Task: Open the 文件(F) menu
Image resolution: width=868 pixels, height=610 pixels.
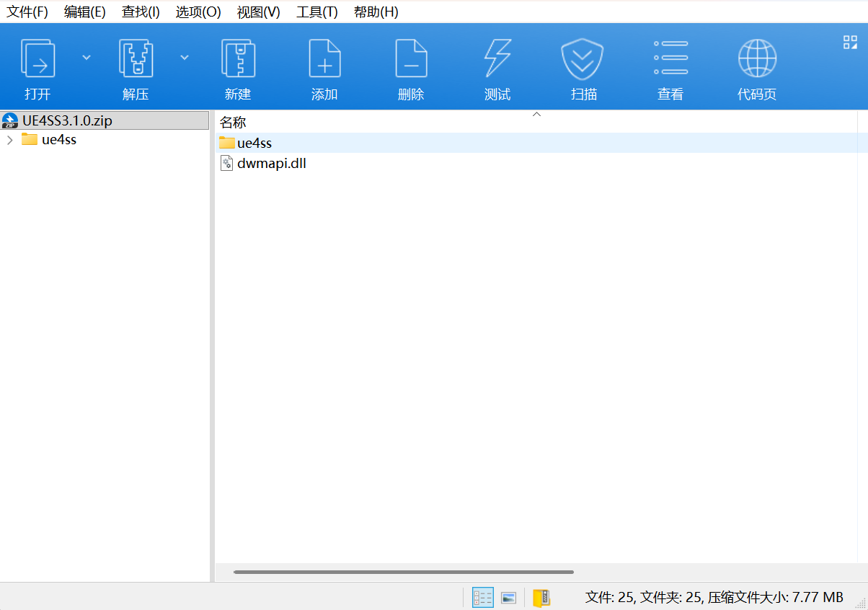Action: pyautogui.click(x=27, y=12)
